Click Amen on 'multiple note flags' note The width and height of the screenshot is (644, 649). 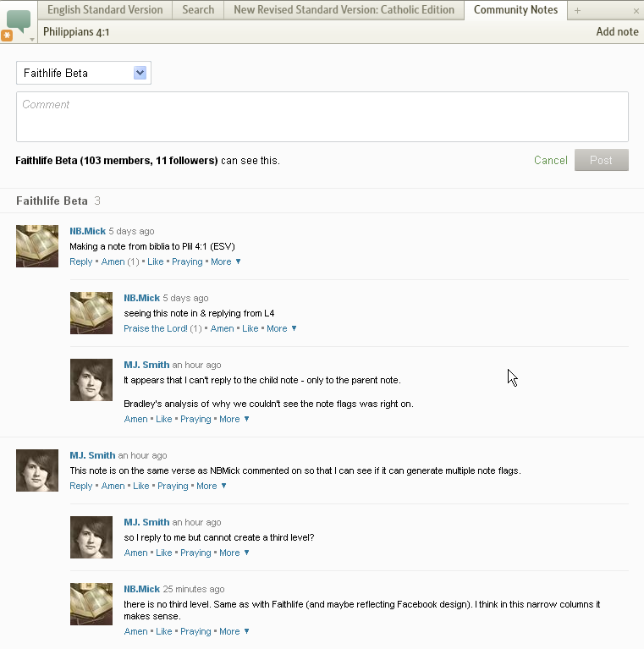(113, 486)
